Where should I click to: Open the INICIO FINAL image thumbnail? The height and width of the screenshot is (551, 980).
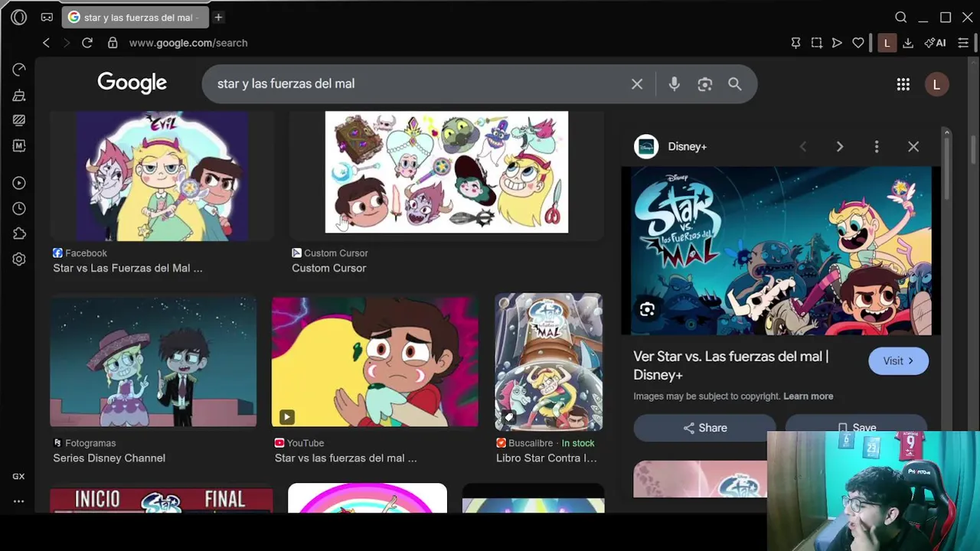coord(161,500)
